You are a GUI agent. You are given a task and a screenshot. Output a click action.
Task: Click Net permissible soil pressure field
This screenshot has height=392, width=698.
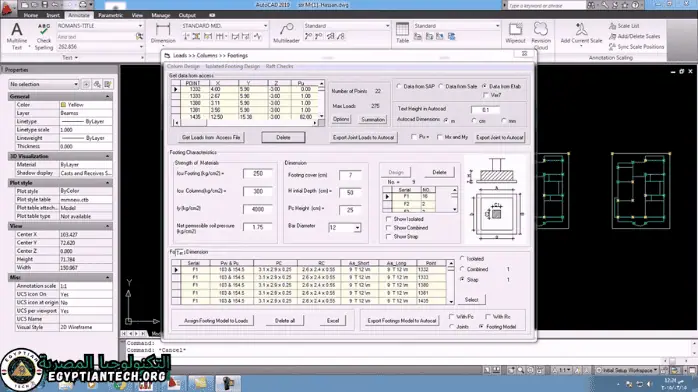click(258, 227)
